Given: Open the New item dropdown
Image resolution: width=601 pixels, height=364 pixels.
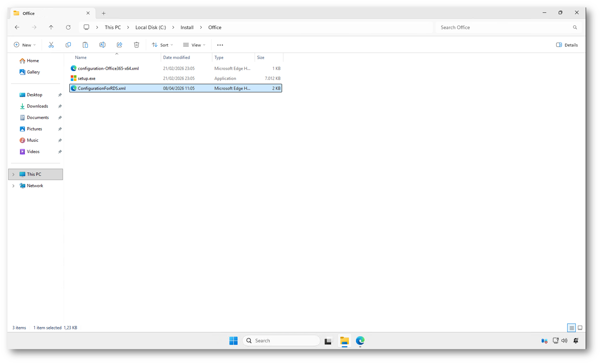Looking at the screenshot, I should click(x=25, y=45).
